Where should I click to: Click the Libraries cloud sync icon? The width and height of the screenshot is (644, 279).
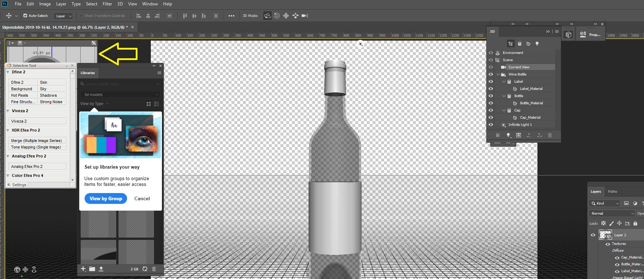(145, 269)
